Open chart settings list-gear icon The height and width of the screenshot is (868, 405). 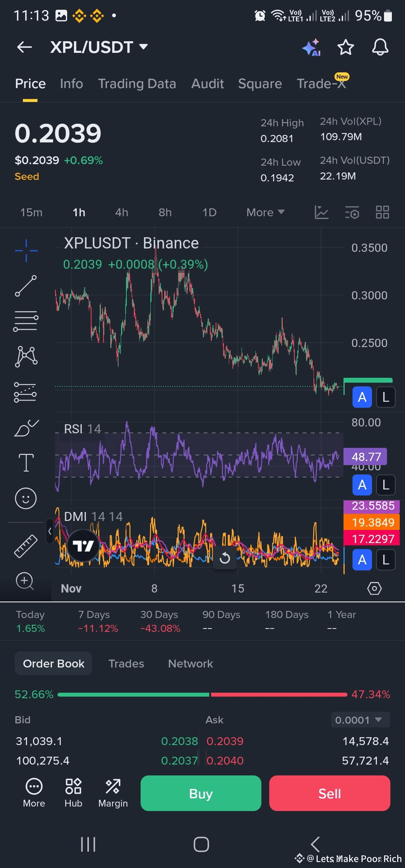(352, 213)
